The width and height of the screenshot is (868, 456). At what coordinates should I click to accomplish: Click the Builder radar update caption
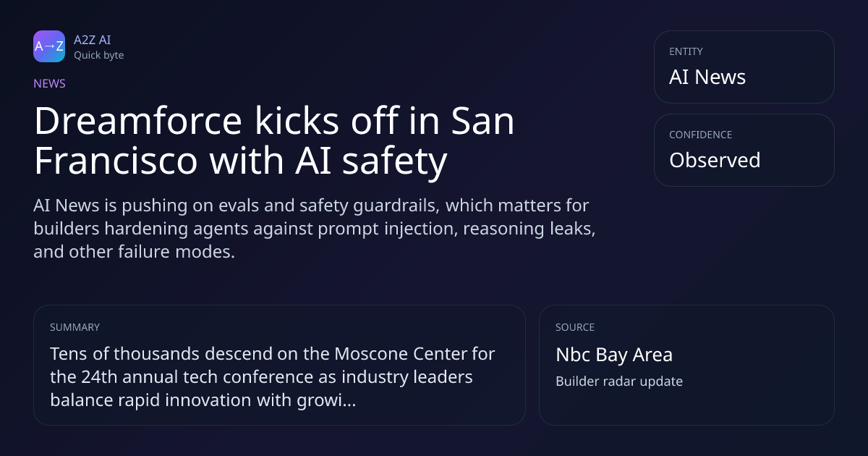click(x=619, y=381)
